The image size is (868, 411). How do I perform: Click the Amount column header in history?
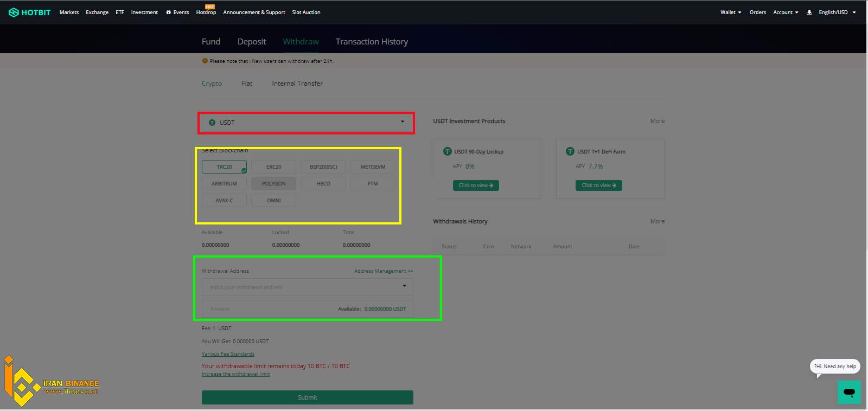[x=563, y=247]
